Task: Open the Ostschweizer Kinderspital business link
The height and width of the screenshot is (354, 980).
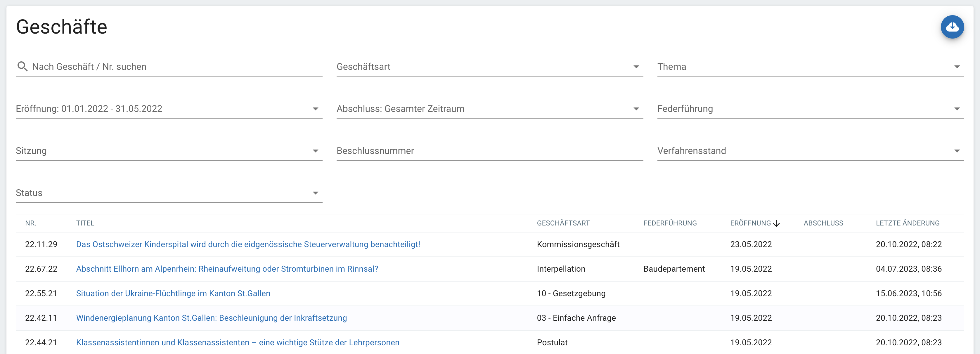Action: pyautogui.click(x=248, y=244)
